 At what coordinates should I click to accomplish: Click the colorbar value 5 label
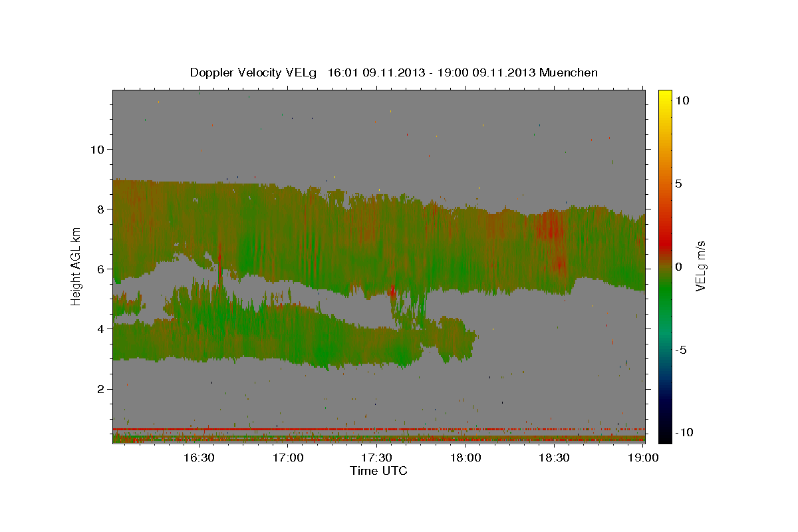tap(678, 183)
